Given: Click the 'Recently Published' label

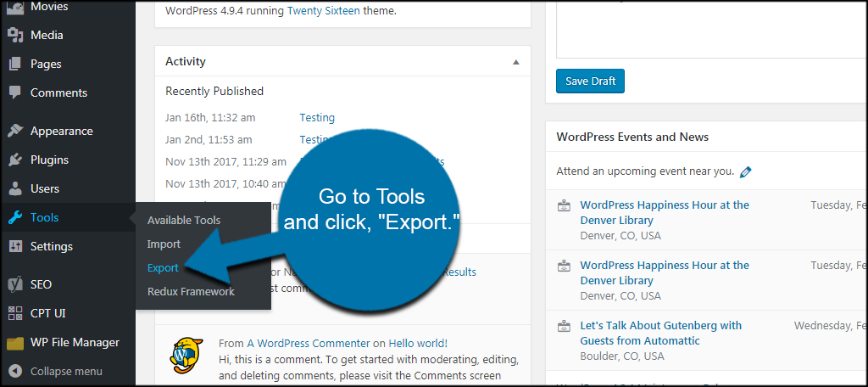Looking at the screenshot, I should (x=214, y=90).
